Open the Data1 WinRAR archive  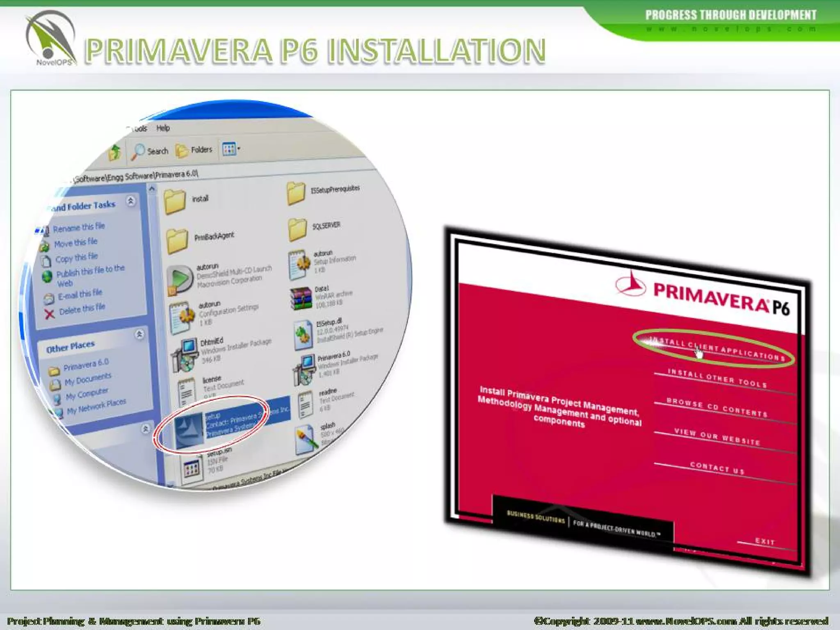point(301,298)
